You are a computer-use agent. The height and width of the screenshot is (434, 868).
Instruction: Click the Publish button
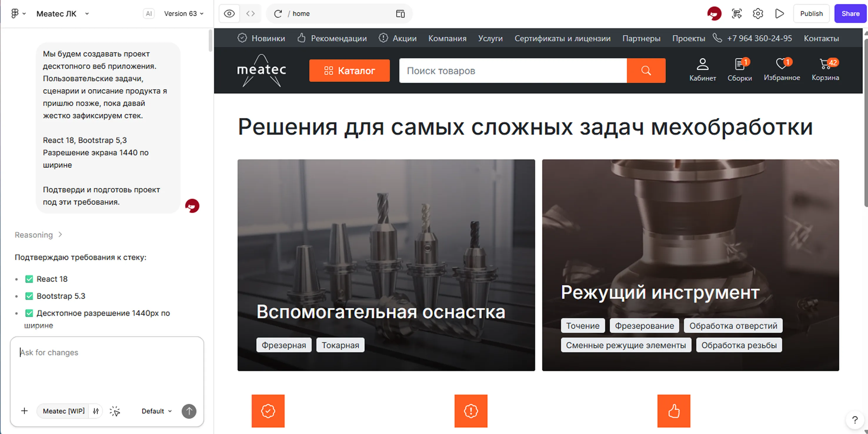point(811,14)
